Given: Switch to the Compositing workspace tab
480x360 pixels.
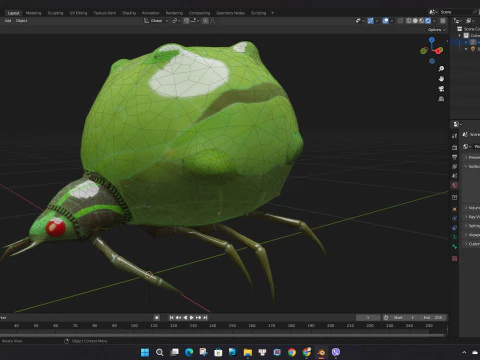Looking at the screenshot, I should click(x=199, y=13).
